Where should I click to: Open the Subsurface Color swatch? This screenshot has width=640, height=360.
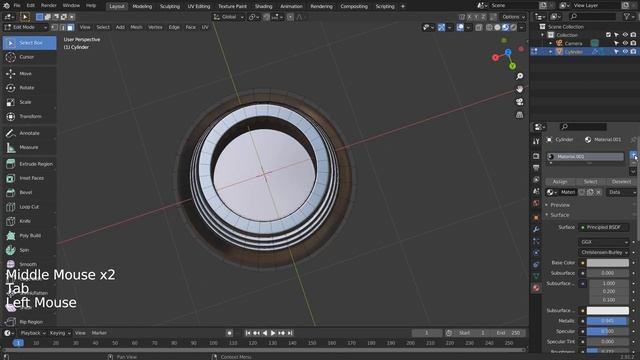(x=608, y=311)
